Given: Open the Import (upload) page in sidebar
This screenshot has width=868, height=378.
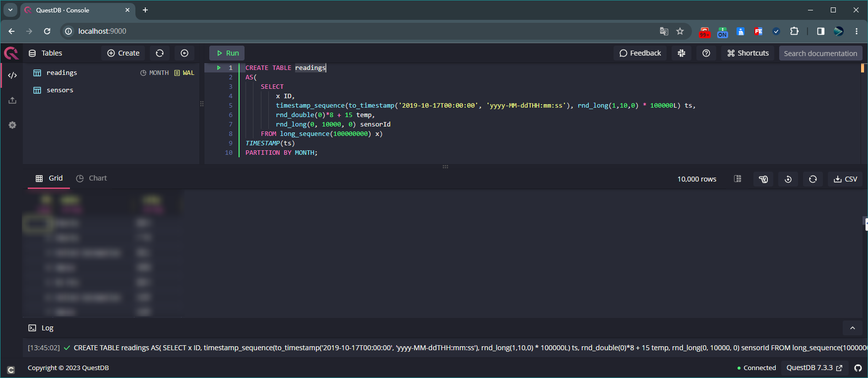Looking at the screenshot, I should [12, 100].
